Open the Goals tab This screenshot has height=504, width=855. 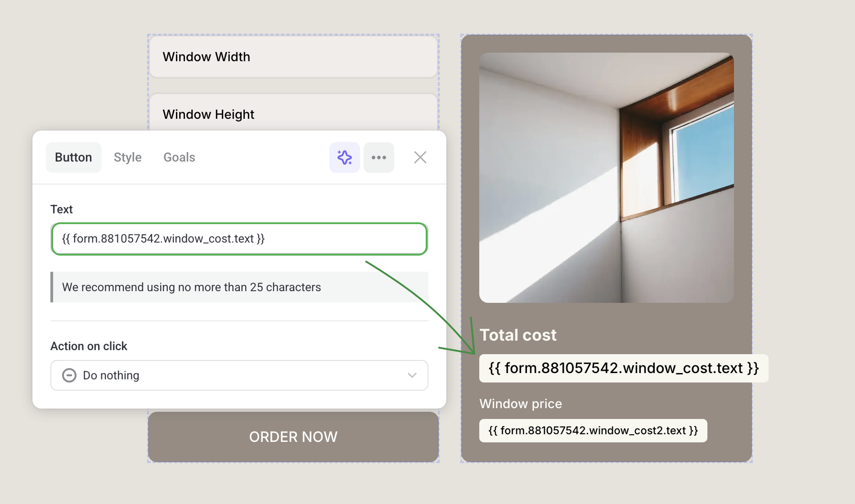(x=179, y=157)
